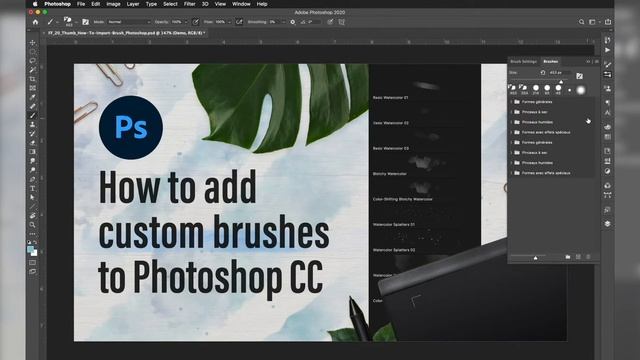
Task: Toggle pressure for size button
Action: tap(330, 22)
